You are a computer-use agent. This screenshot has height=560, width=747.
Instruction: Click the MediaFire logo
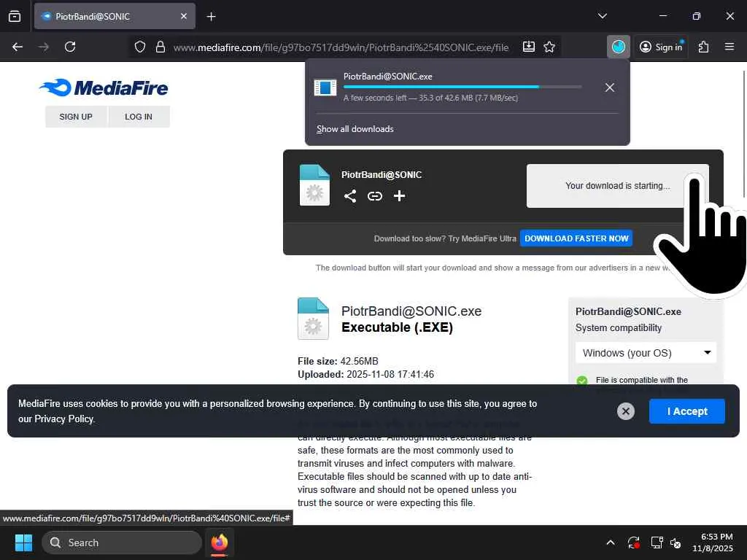click(x=104, y=87)
